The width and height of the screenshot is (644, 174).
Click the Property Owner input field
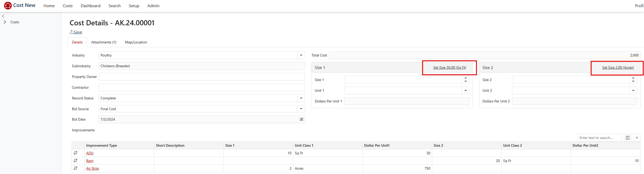[201, 77]
